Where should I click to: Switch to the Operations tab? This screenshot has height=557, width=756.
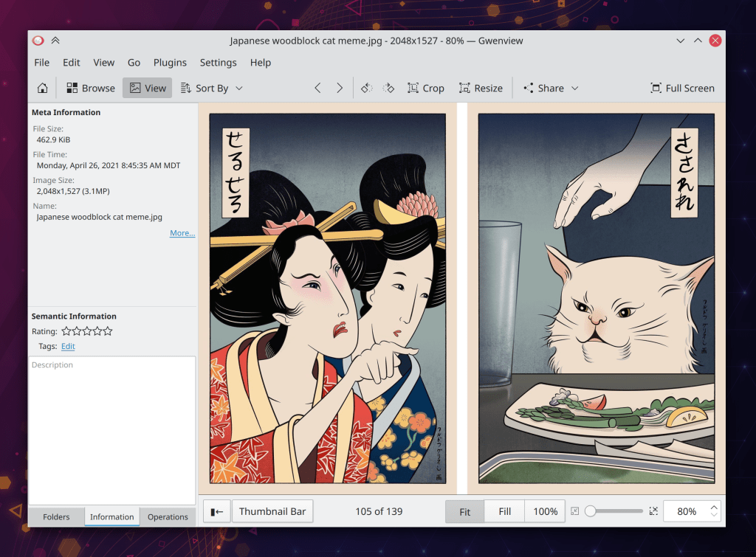(x=168, y=516)
